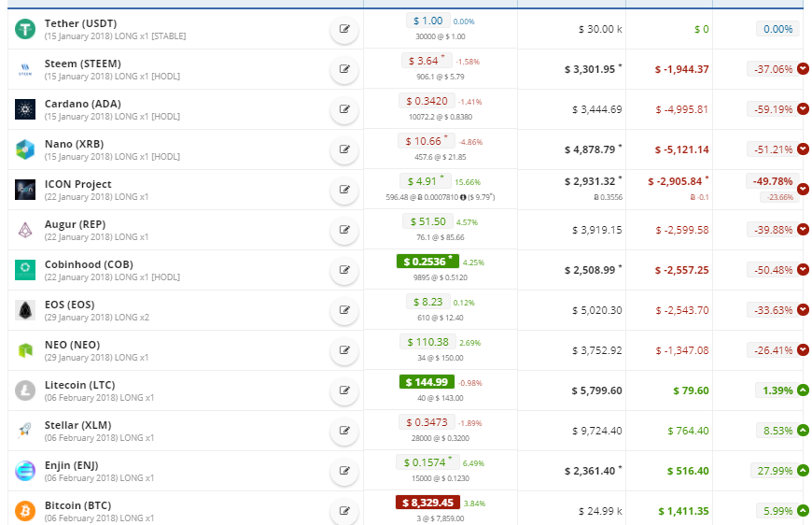Expand the Stellar green up arrow
Viewport: 812px width, 525px height.
(x=803, y=430)
